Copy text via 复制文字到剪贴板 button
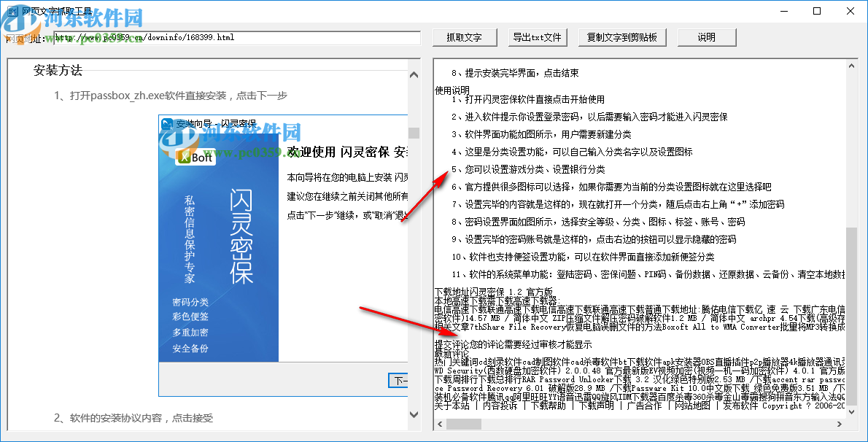 [622, 36]
